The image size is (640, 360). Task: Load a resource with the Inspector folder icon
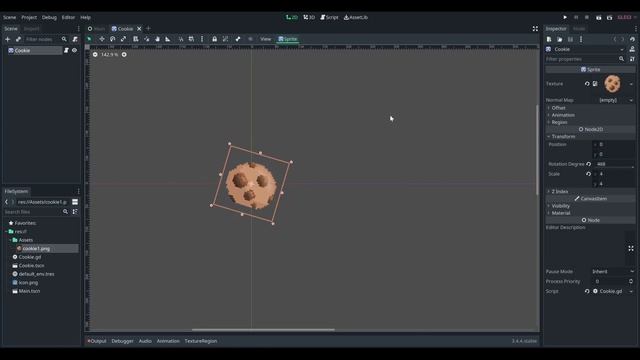[x=560, y=39]
